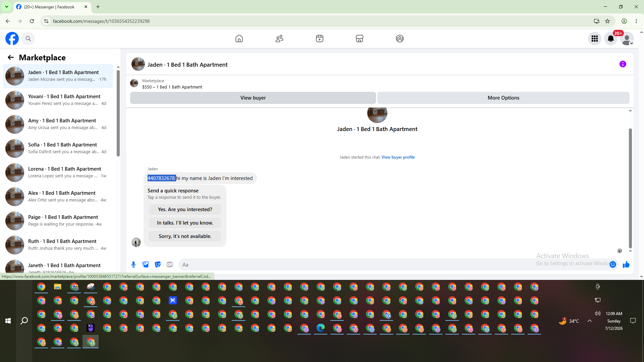Open File Explorer from taskbar
The height and width of the screenshot is (362, 644).
point(58,287)
